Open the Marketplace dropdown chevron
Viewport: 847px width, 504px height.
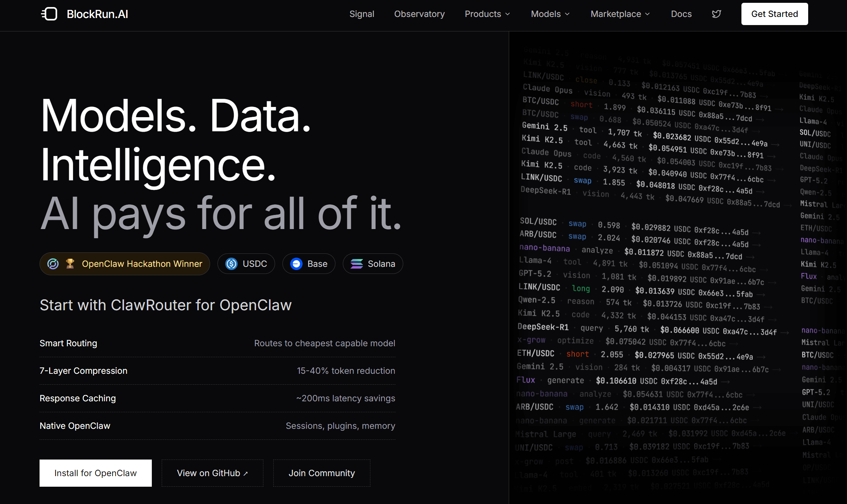[x=648, y=14]
